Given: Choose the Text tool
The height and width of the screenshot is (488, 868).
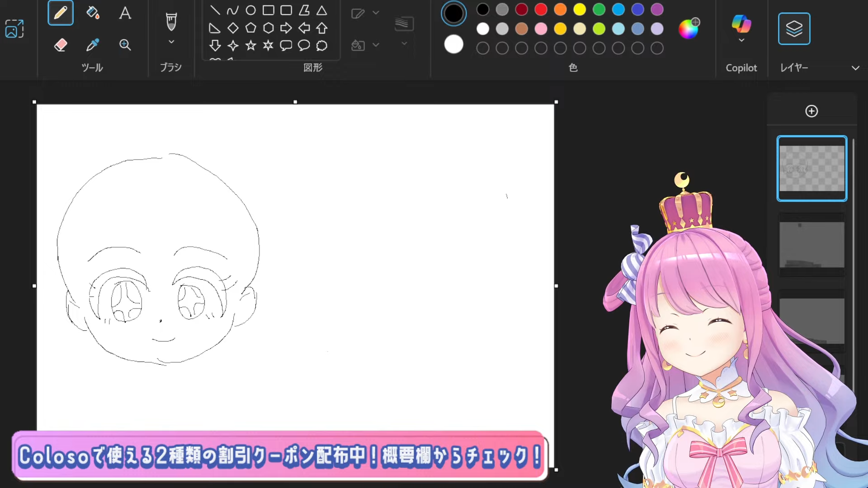Looking at the screenshot, I should coord(125,13).
